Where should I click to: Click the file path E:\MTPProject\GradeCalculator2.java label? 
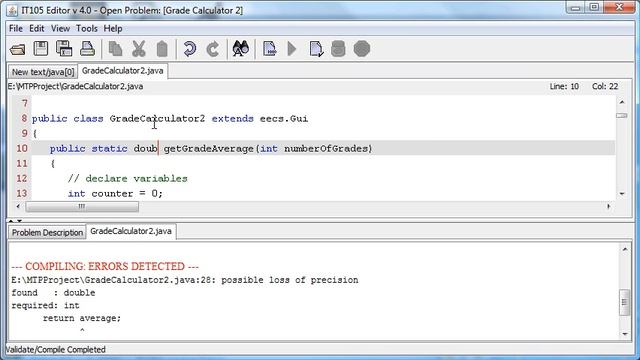(76, 87)
